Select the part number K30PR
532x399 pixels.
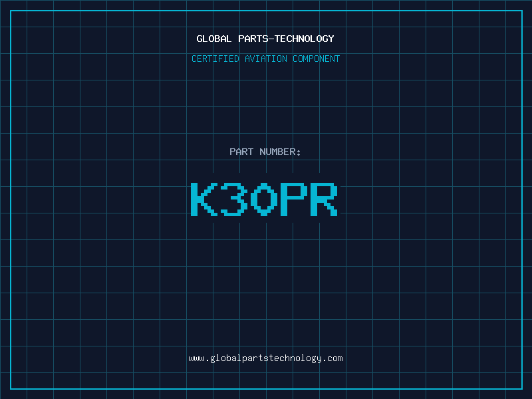pyautogui.click(x=264, y=199)
